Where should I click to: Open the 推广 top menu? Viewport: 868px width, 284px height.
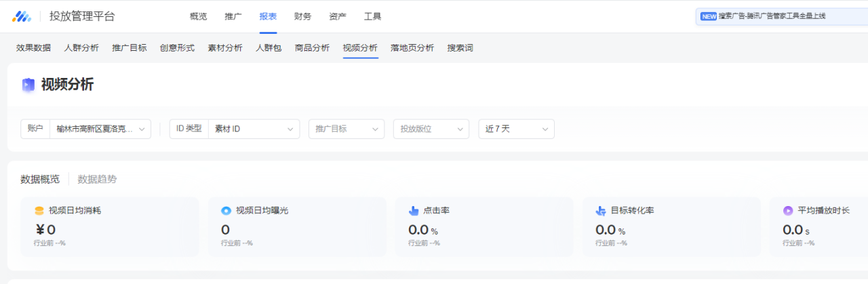[233, 16]
